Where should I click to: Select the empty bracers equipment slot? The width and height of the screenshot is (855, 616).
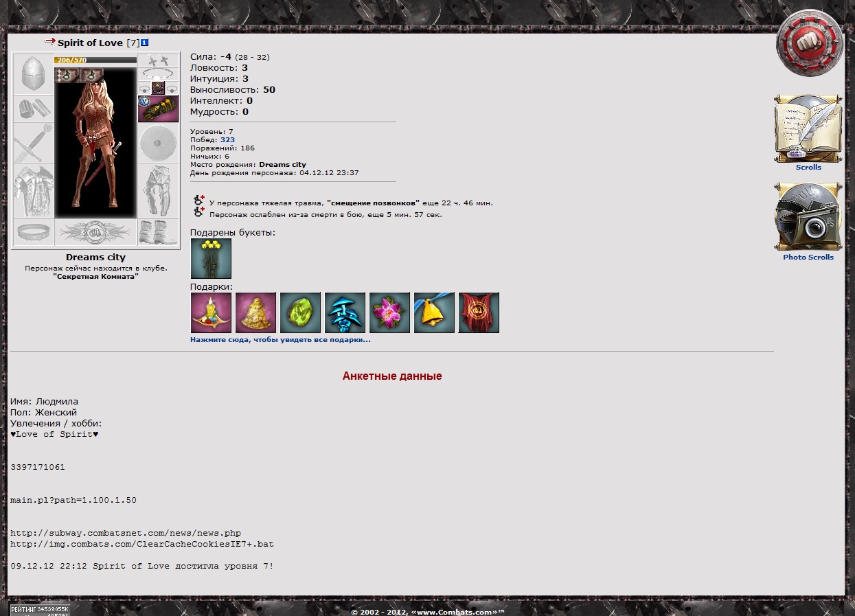(34, 109)
